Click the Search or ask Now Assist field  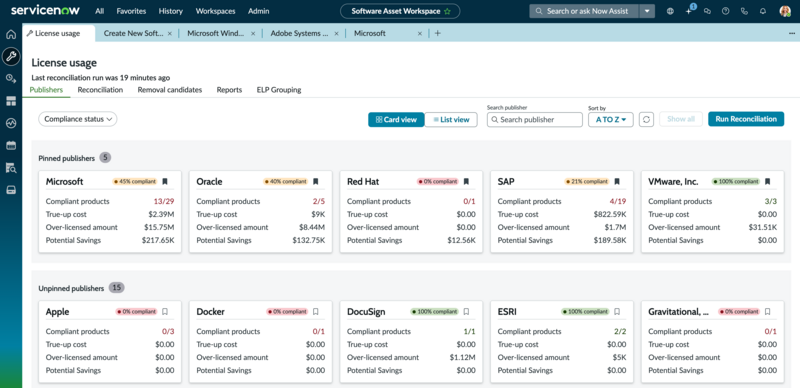584,11
